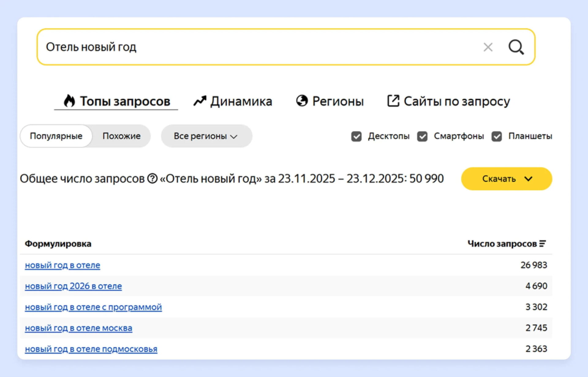Open the Все регионы dropdown
588x377 pixels.
206,136
